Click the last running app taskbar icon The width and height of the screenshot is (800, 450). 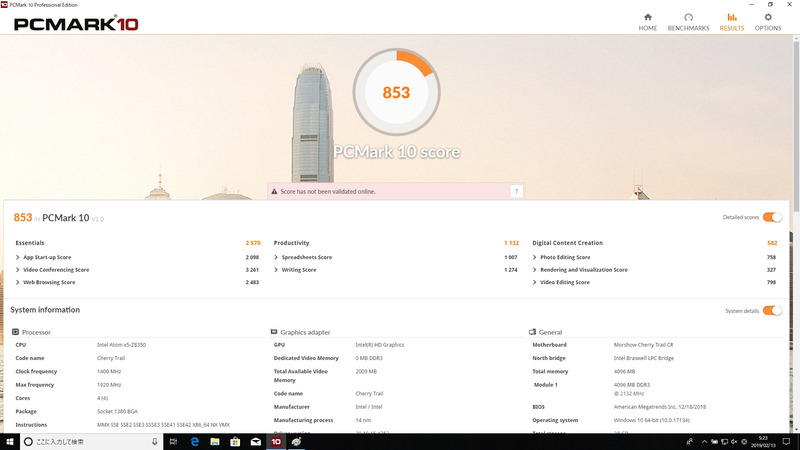pyautogui.click(x=296, y=442)
